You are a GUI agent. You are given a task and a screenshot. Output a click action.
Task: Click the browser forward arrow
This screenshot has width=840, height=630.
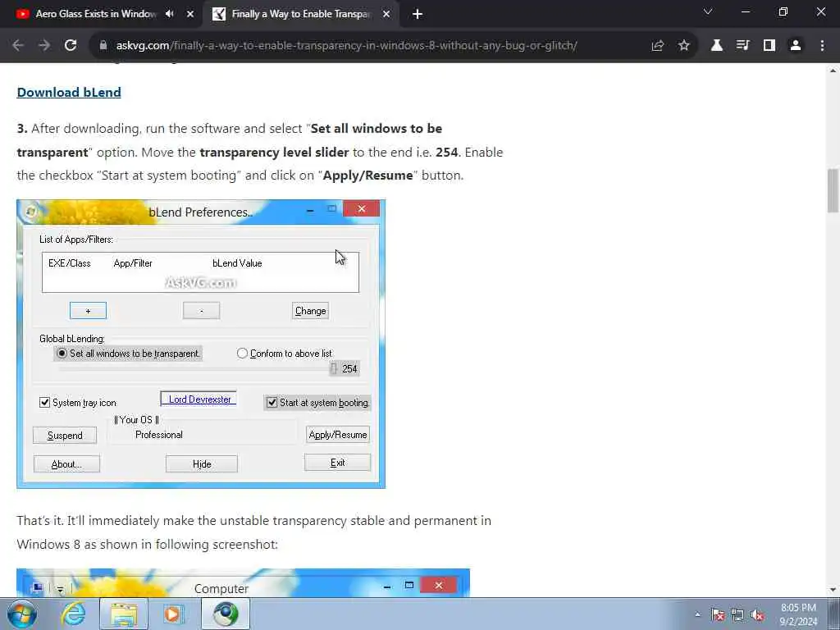pos(44,46)
